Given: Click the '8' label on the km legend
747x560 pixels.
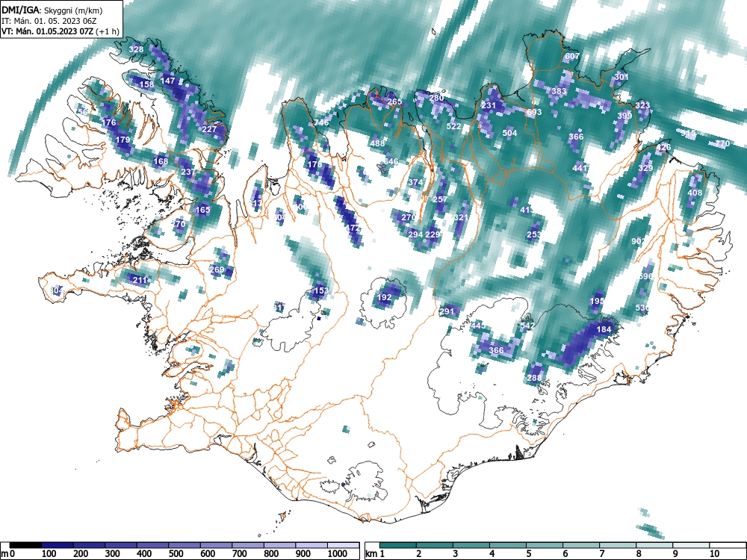Looking at the screenshot, I should point(639,554).
